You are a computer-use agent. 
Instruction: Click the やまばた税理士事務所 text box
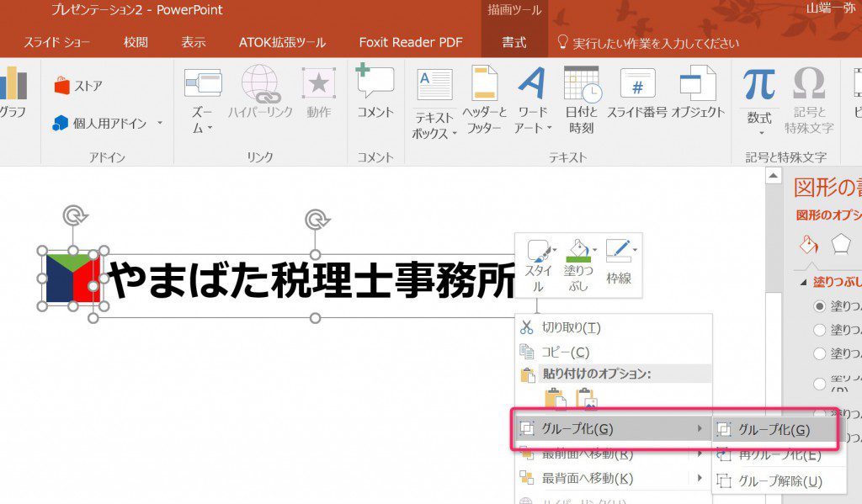point(312,280)
